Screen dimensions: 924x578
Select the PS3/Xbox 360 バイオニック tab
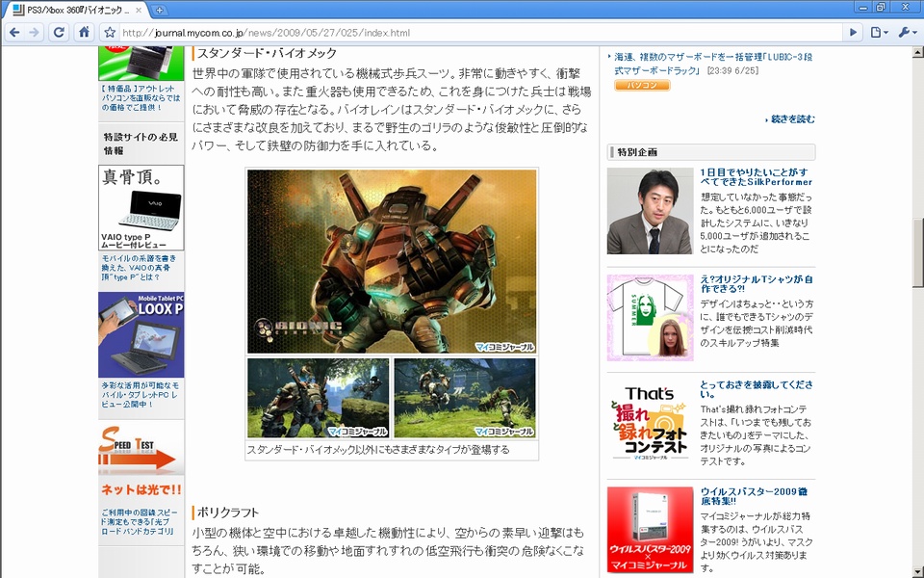[x=77, y=10]
